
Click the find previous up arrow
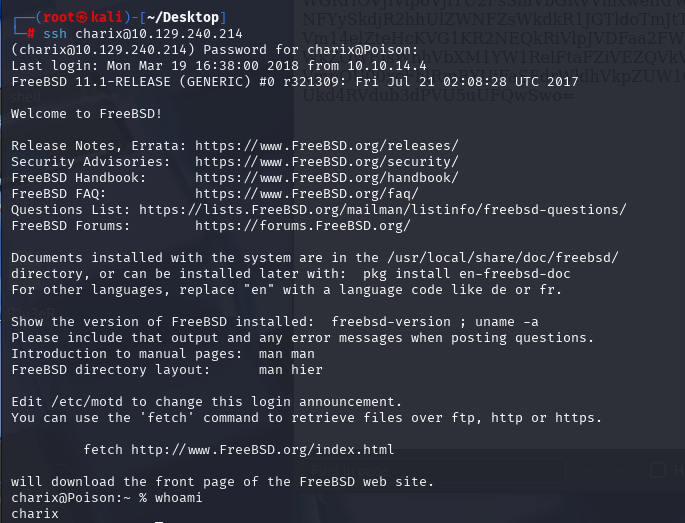click(589, 470)
